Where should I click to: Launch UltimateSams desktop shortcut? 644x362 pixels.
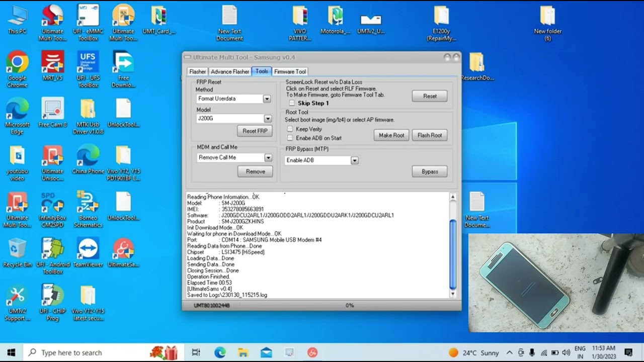123,253
